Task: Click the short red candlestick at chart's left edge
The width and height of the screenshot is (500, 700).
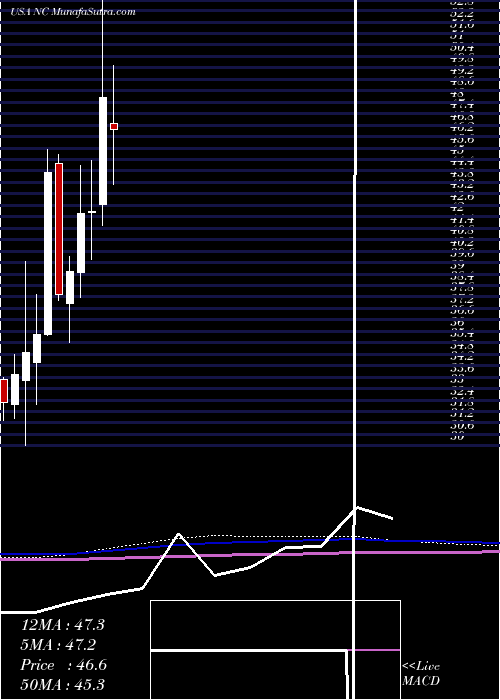Action: (4, 391)
